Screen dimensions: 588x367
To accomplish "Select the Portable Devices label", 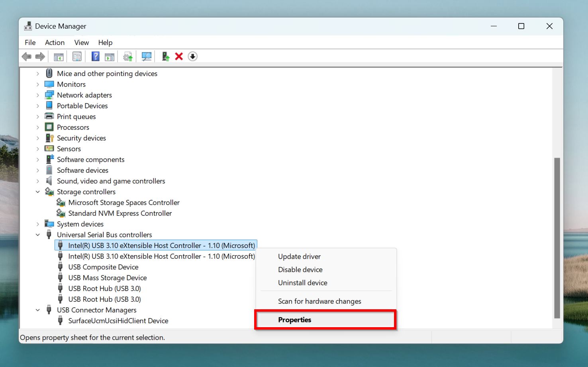I will click(x=82, y=106).
